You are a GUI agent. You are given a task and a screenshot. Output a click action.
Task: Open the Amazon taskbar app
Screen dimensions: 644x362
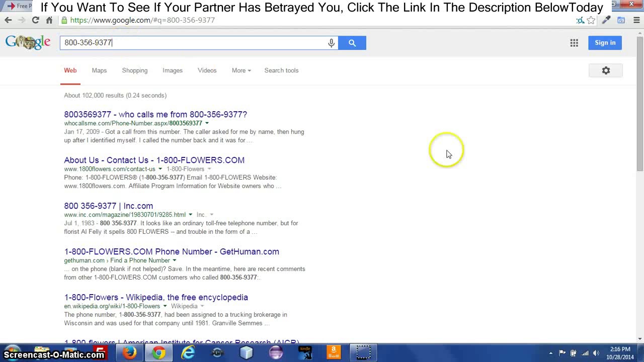[x=334, y=353]
